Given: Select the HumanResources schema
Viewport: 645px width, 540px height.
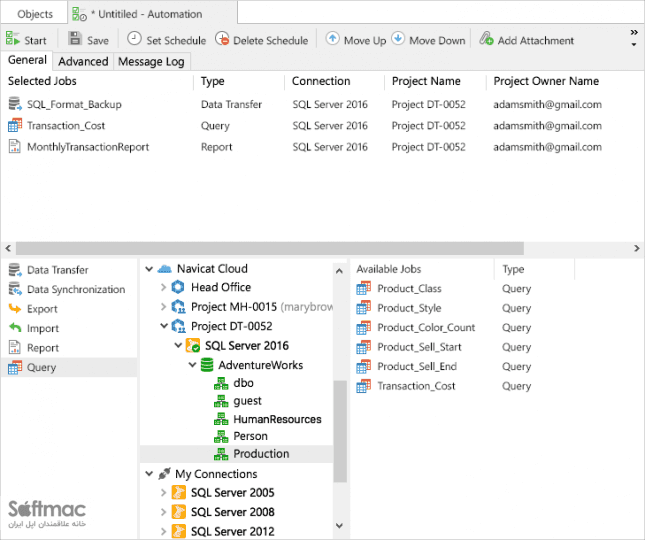Looking at the screenshot, I should (x=277, y=419).
